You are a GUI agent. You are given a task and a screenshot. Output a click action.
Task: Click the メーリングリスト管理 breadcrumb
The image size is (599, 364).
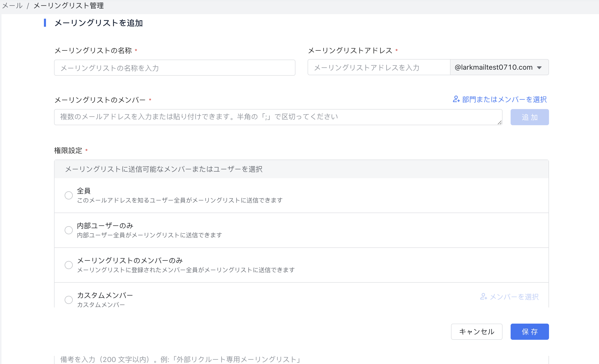[69, 6]
